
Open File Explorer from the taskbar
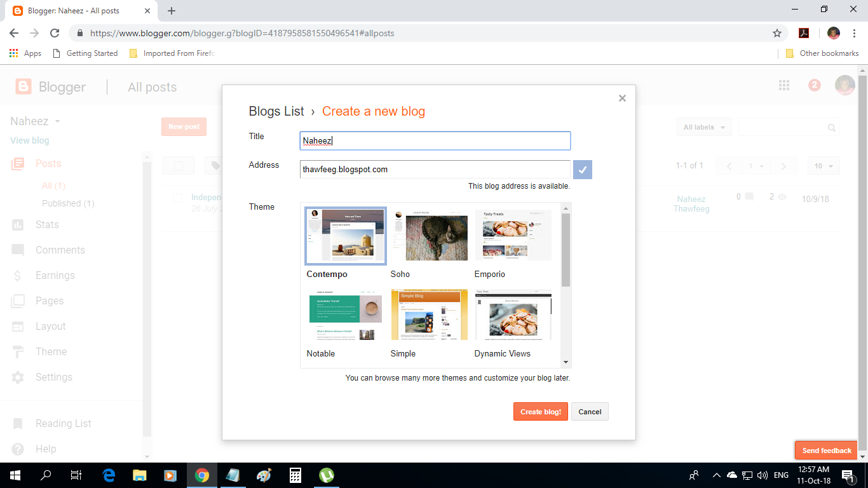pyautogui.click(x=140, y=475)
